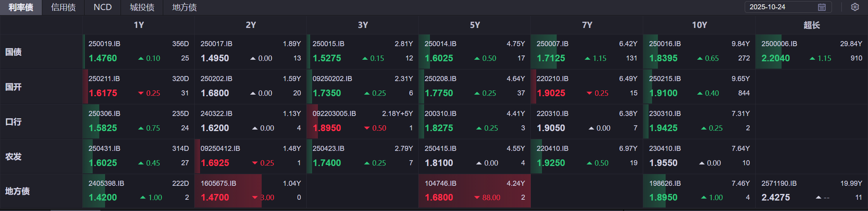
Task: Select the 超长 column header
Action: [811, 25]
